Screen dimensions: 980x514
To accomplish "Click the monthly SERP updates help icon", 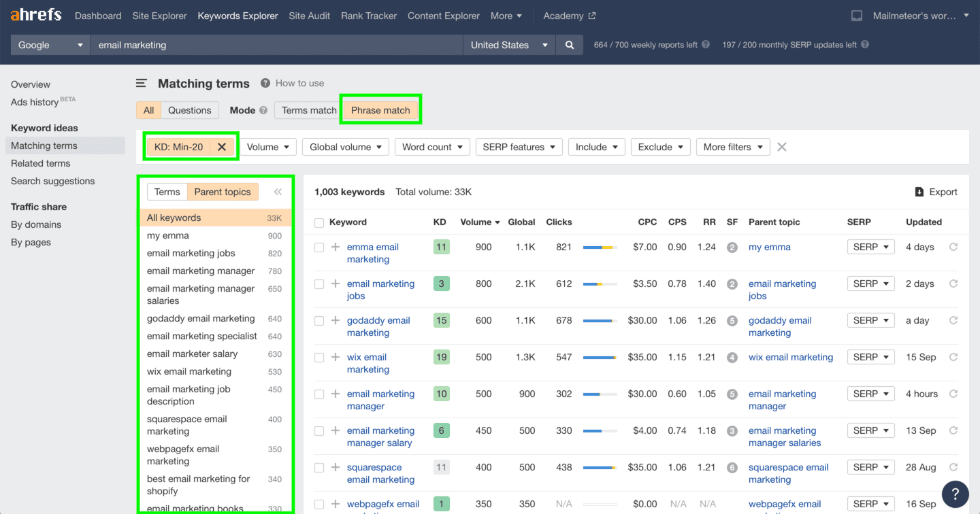I will coord(865,44).
